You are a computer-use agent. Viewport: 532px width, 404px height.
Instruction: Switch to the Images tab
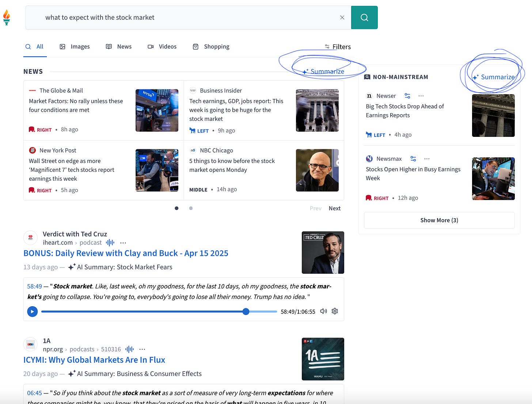(75, 47)
